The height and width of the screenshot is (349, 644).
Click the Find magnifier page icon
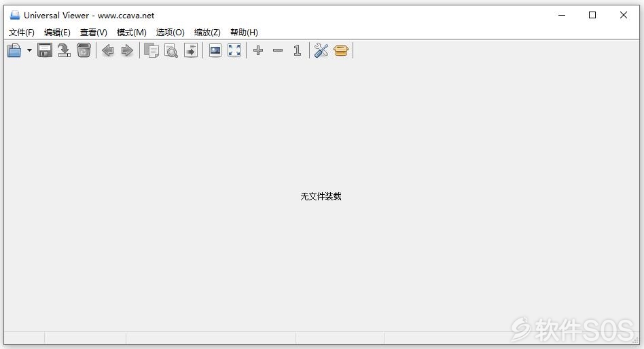tap(171, 50)
